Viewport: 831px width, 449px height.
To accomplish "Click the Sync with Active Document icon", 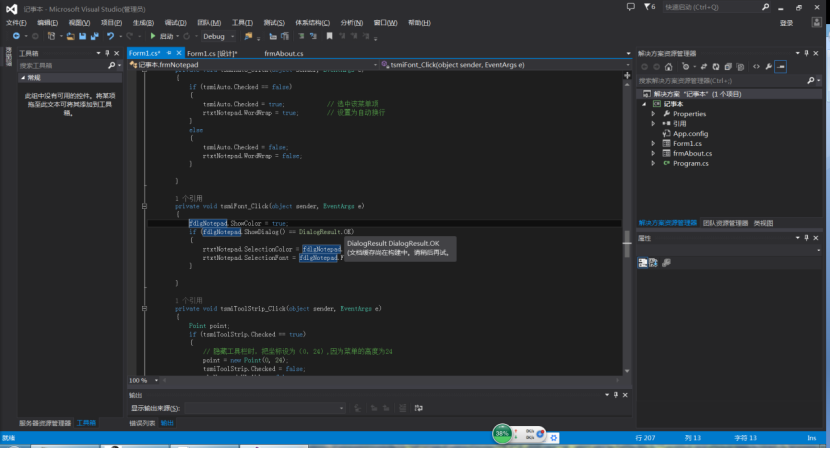I will [704, 67].
